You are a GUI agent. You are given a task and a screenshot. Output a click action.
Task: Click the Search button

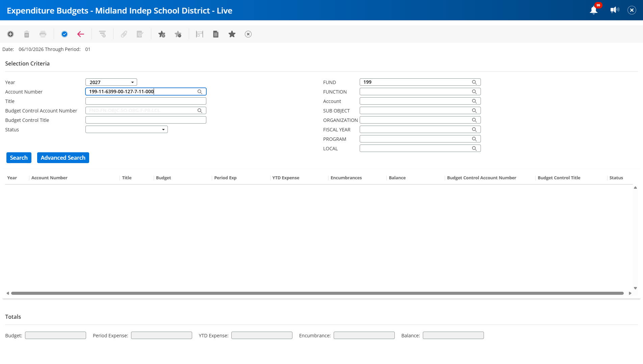pos(19,158)
